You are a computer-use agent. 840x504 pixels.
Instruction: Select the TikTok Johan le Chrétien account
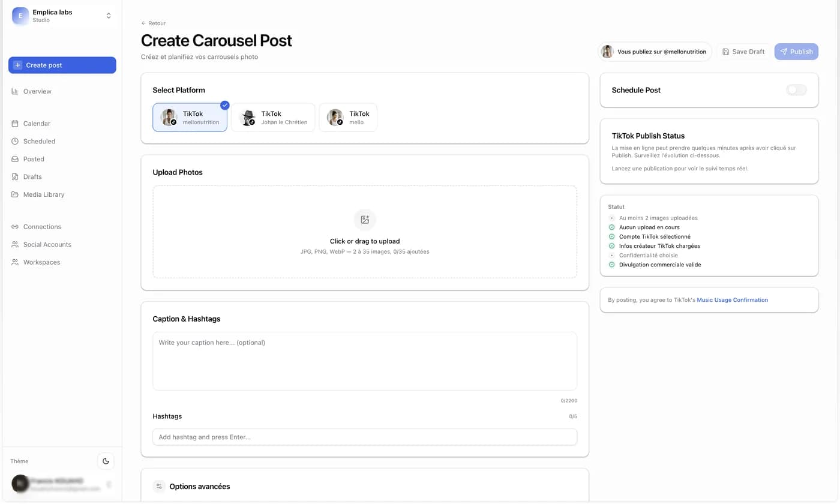coord(273,118)
